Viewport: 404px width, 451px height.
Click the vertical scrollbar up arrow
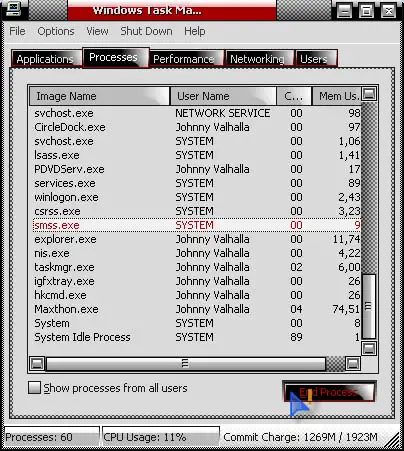coord(369,94)
